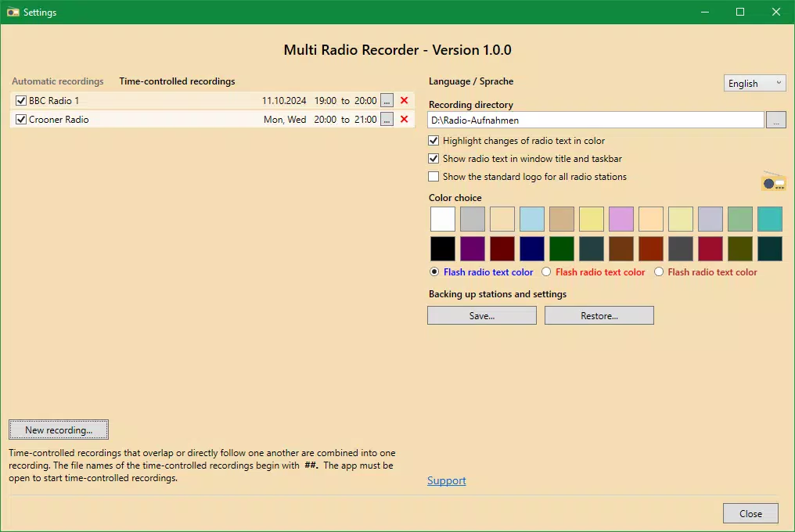This screenshot has height=532, width=795.
Task: Click the BBC Radio 1 start time 19:00
Action: (x=325, y=100)
